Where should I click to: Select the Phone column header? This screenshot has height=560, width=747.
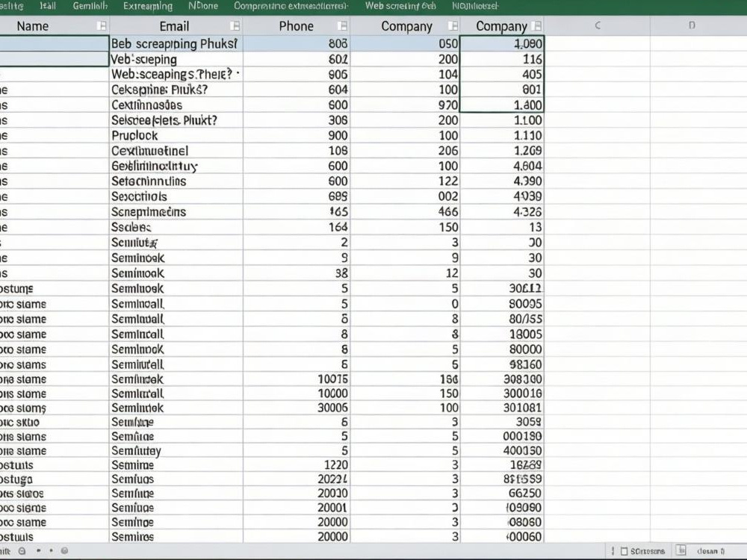297,25
